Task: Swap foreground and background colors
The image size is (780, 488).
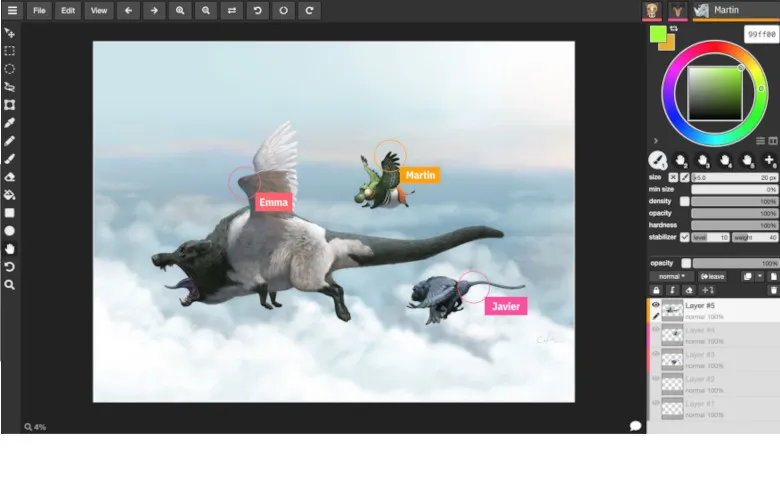Action: [673, 29]
